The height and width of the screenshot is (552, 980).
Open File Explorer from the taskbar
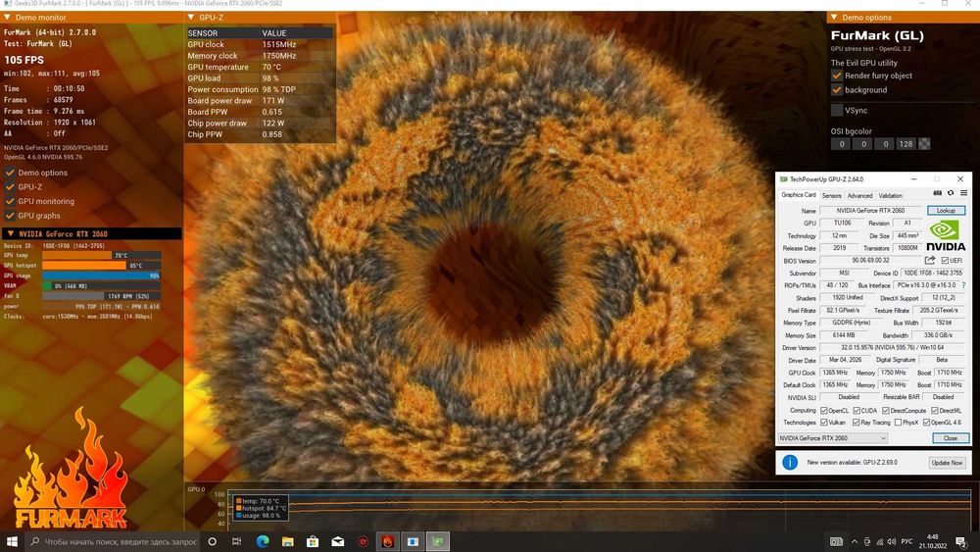287,541
